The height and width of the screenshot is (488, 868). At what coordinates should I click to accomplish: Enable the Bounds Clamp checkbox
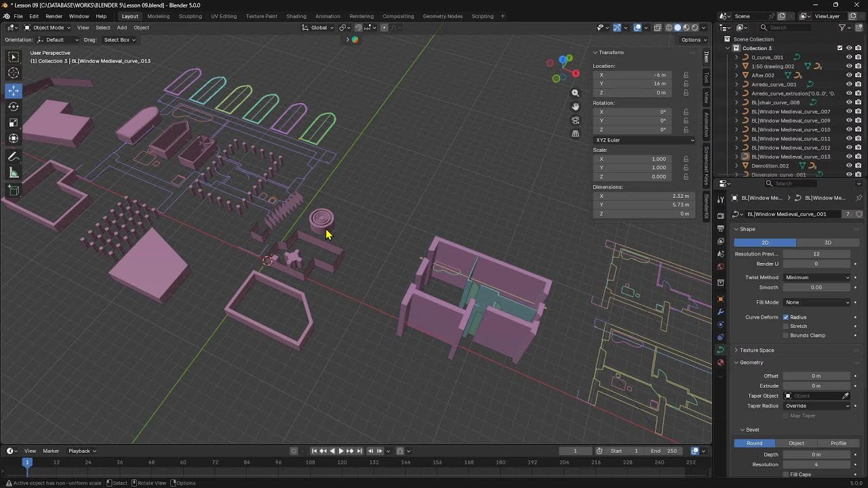point(786,335)
